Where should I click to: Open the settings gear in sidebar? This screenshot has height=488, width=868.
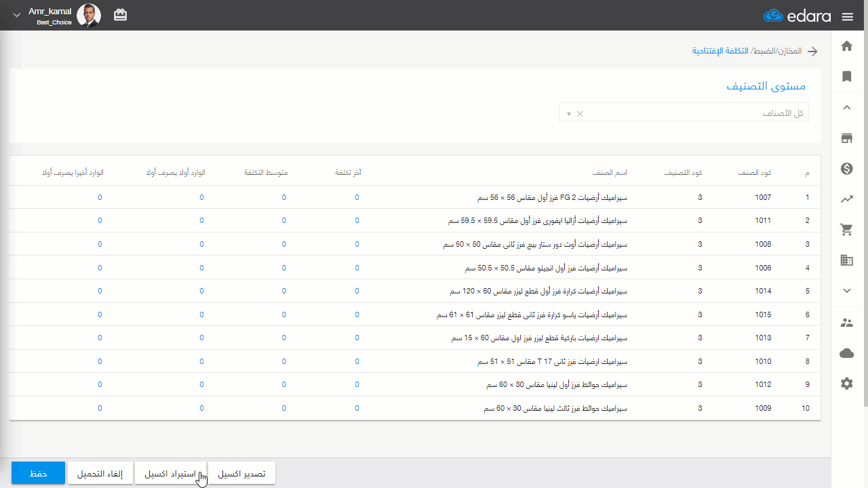coord(846,384)
